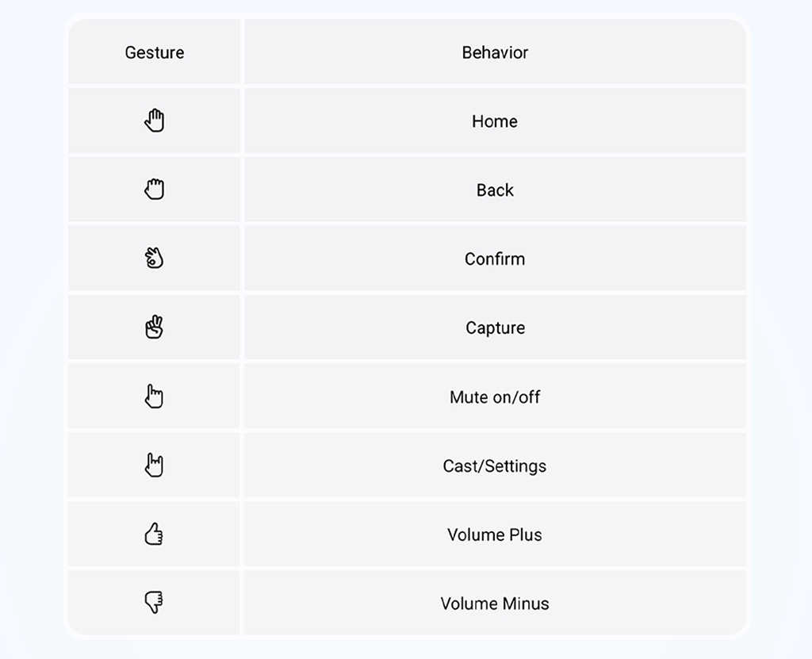812x659 pixels.
Task: Click the fist Back gesture icon
Action: pos(155,189)
